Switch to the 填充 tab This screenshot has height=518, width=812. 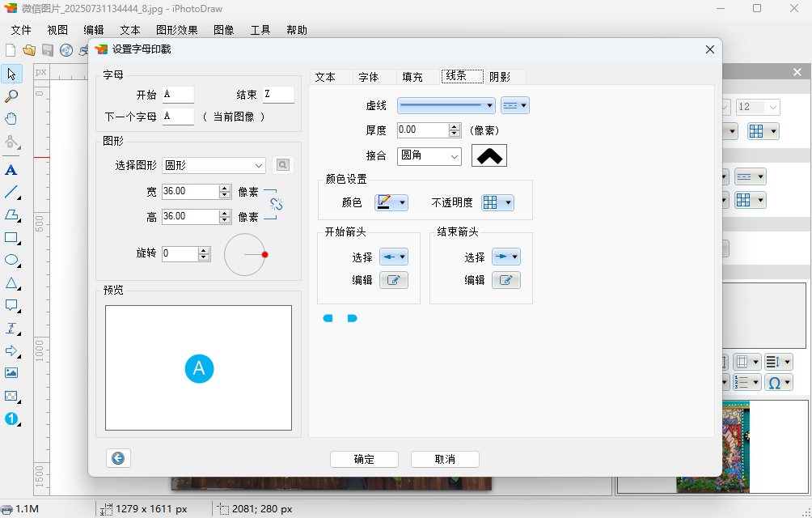coord(412,77)
